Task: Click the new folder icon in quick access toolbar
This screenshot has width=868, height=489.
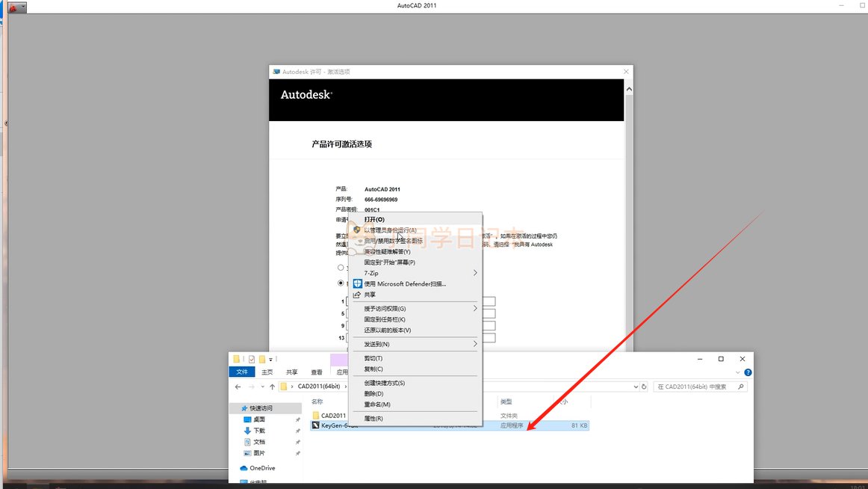Action: 262,359
